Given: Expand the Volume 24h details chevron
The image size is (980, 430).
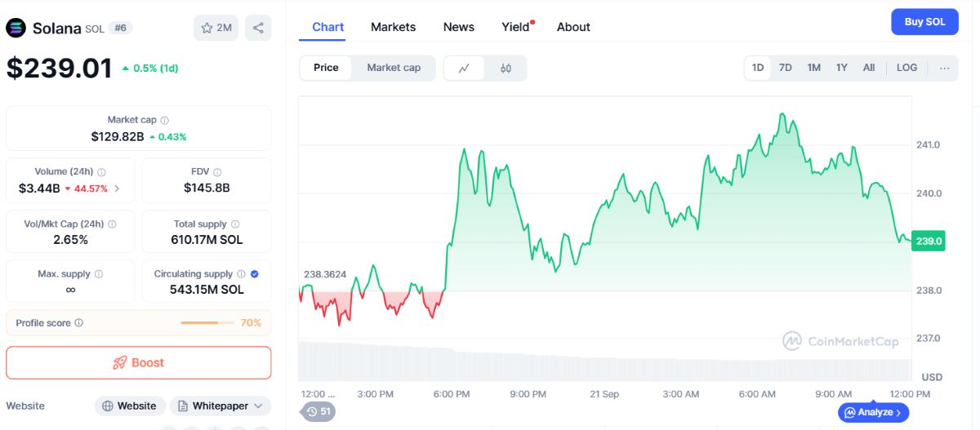Looking at the screenshot, I should (117, 188).
